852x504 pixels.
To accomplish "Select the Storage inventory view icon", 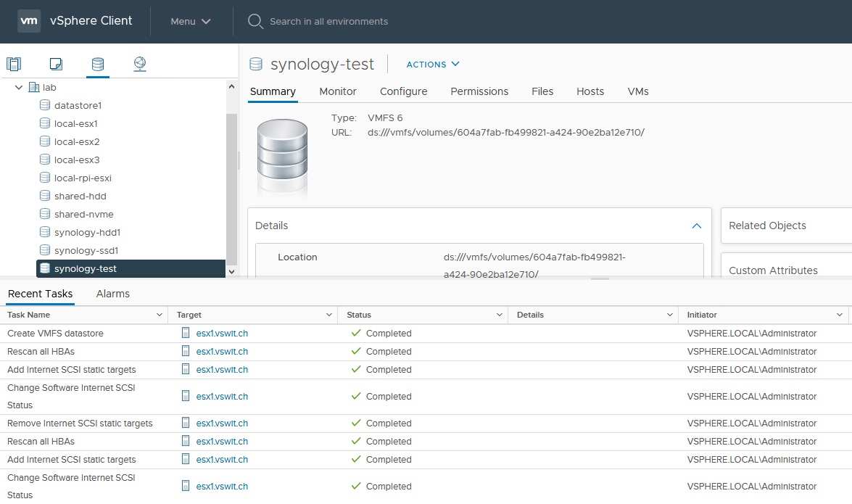I will (x=97, y=64).
